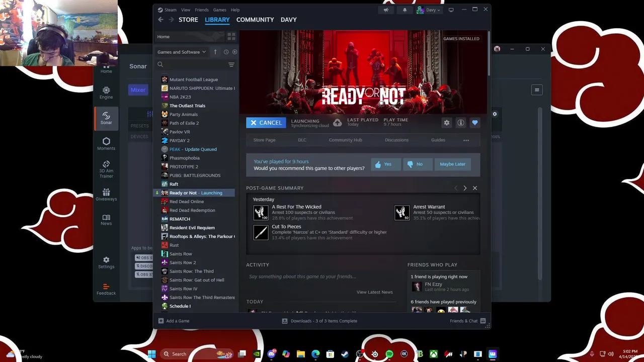Screen dimensions: 644x362
Task: Expand Games and Software dropdown
Action: 181,52
